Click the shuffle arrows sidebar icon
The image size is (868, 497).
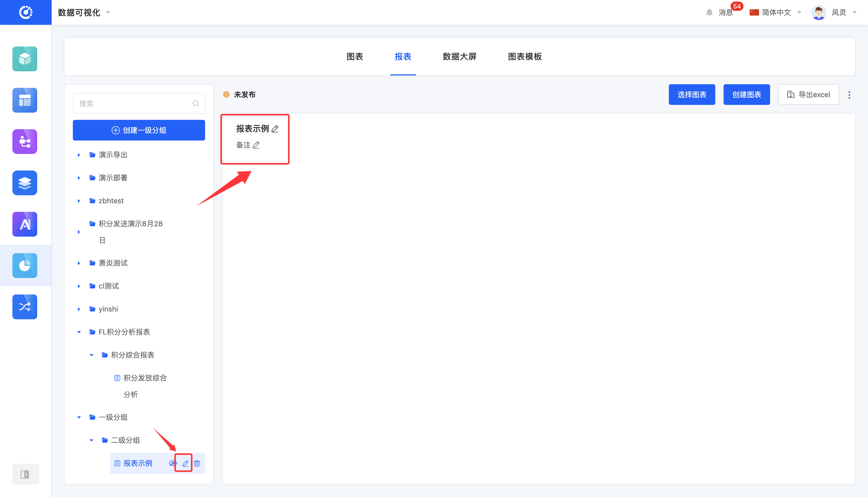point(25,307)
